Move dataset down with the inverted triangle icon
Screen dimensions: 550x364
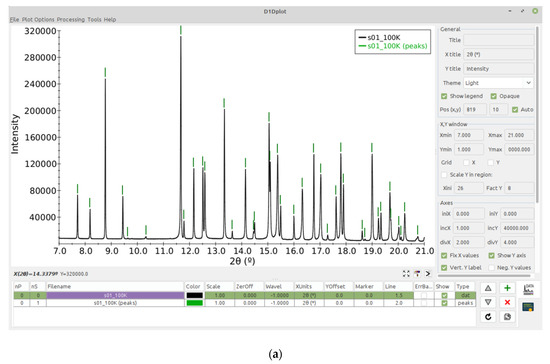pyautogui.click(x=488, y=302)
